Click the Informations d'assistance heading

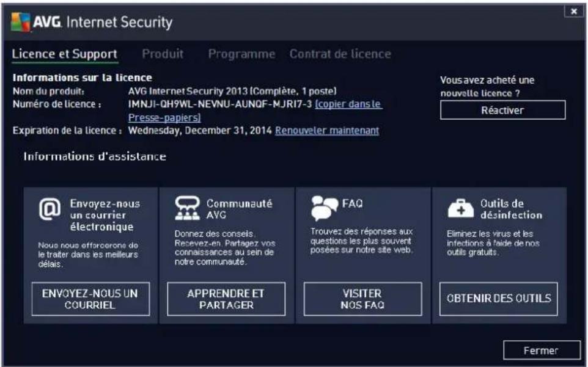coord(95,156)
